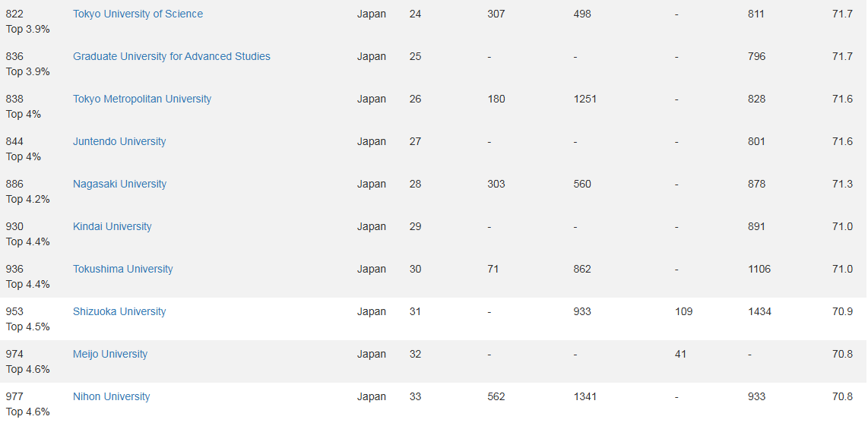The height and width of the screenshot is (429, 868).
Task: Click the 'Top 4.5%' label
Action: pos(28,326)
